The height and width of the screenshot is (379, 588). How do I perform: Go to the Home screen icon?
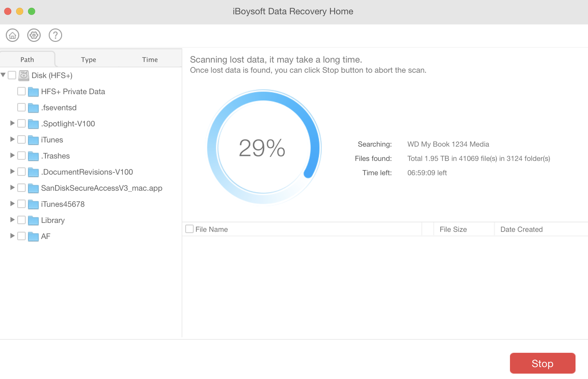(12, 35)
